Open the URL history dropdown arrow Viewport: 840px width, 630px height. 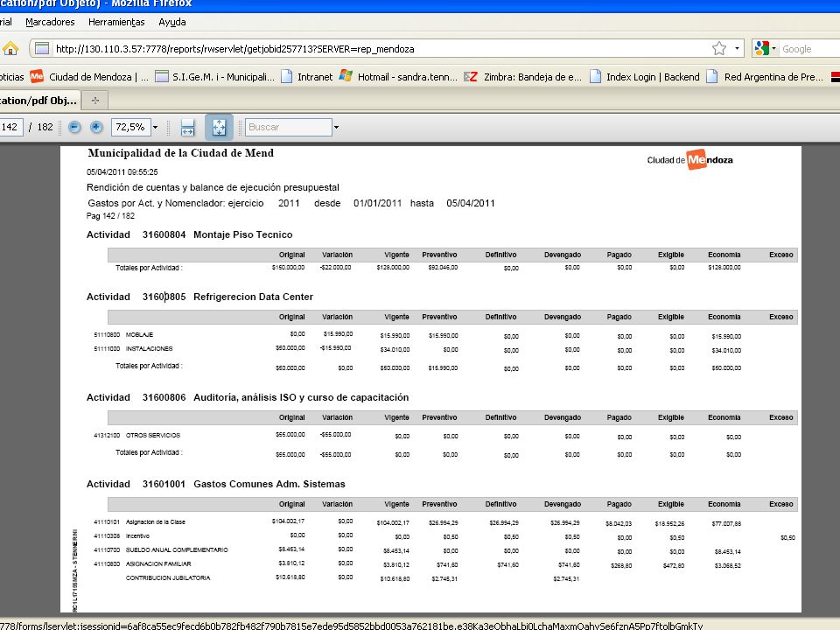pos(737,49)
